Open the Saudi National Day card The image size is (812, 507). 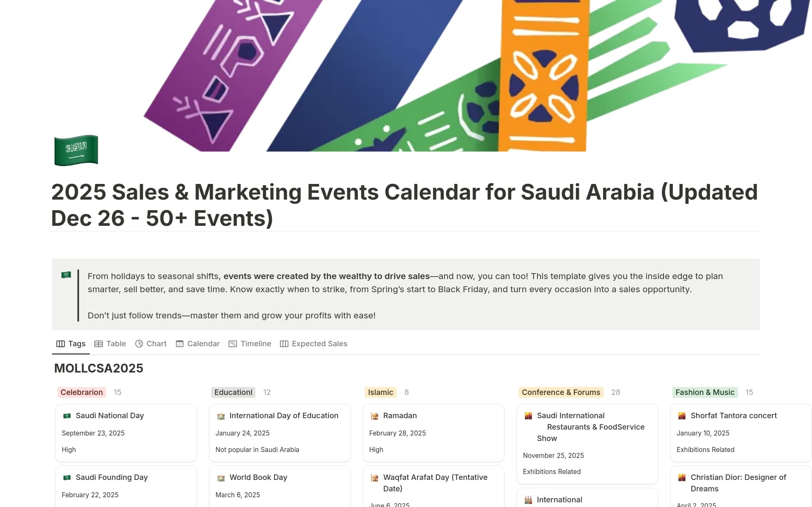(126, 433)
